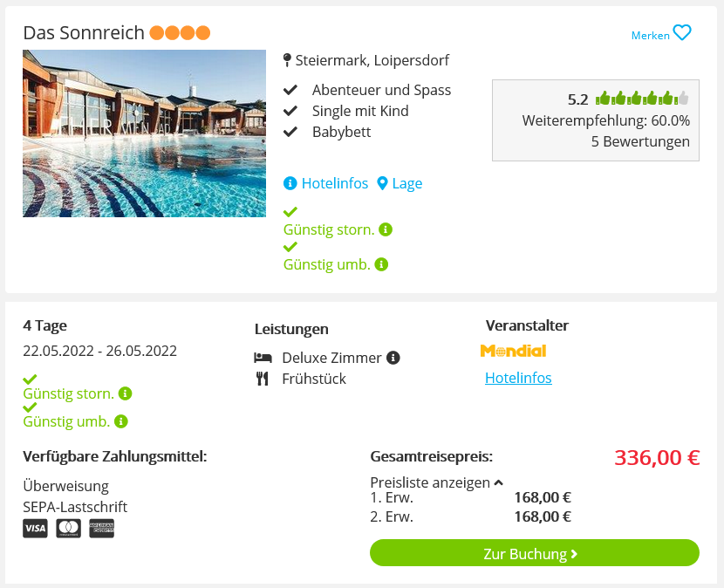This screenshot has height=588, width=724.
Task: Click the Lage link text
Action: click(407, 183)
